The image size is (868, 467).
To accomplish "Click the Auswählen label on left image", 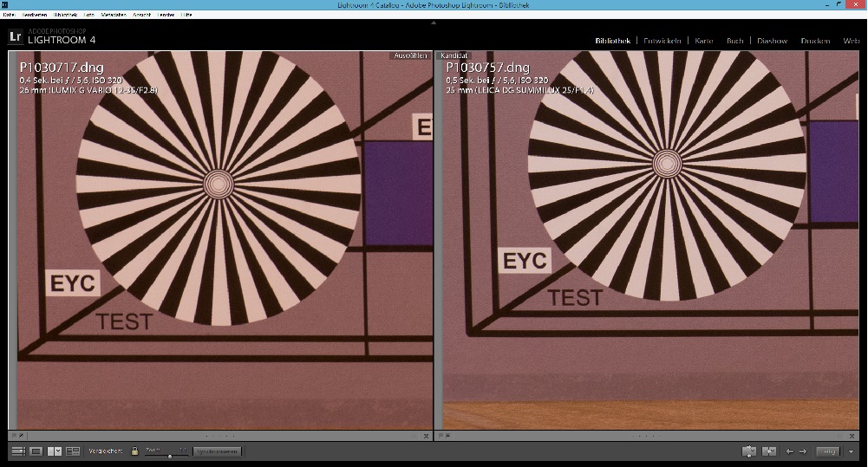I will tap(410, 56).
